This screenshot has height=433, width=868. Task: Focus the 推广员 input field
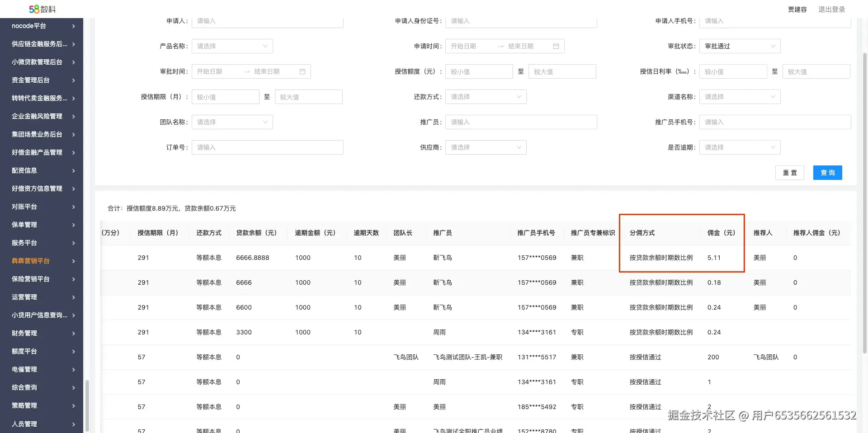[521, 122]
